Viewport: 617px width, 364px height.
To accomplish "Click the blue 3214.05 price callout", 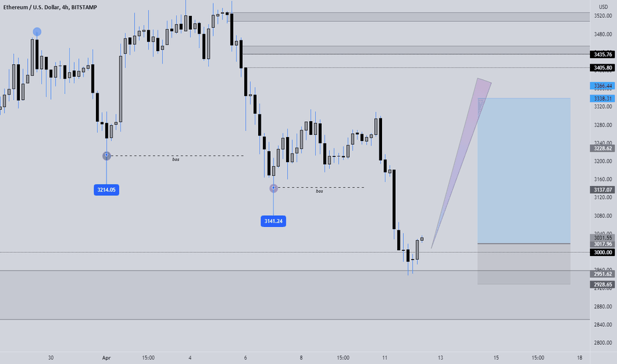I will [x=106, y=190].
